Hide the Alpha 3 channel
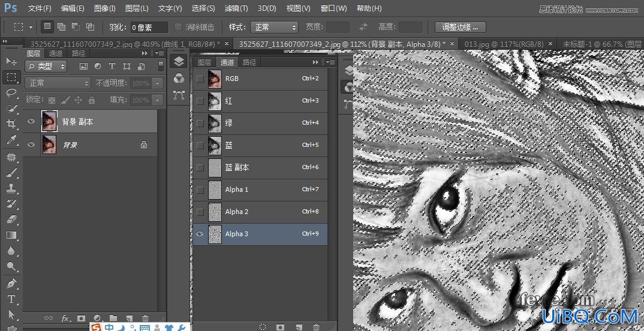Image resolution: width=644 pixels, height=331 pixels. [x=200, y=234]
